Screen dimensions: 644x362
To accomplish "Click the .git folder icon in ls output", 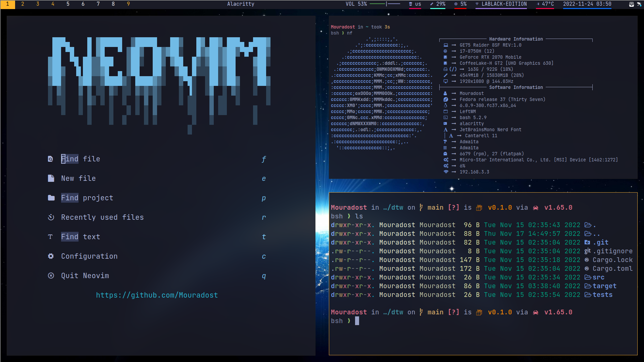I will tap(587, 243).
